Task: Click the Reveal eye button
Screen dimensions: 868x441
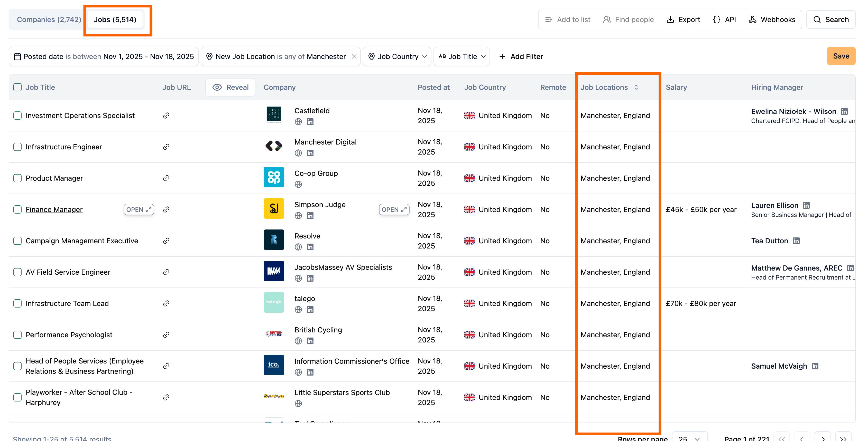Action: pos(230,87)
